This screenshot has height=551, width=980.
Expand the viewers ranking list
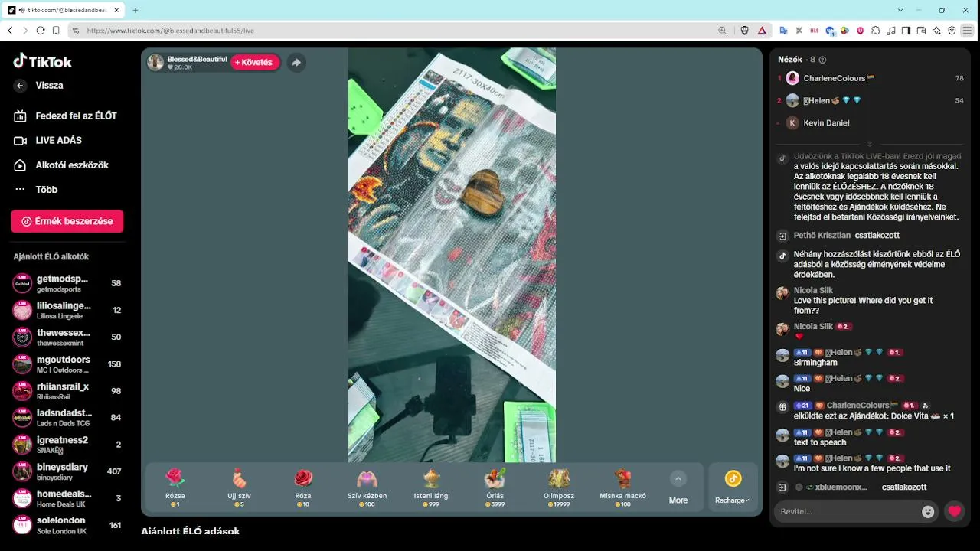tap(870, 144)
